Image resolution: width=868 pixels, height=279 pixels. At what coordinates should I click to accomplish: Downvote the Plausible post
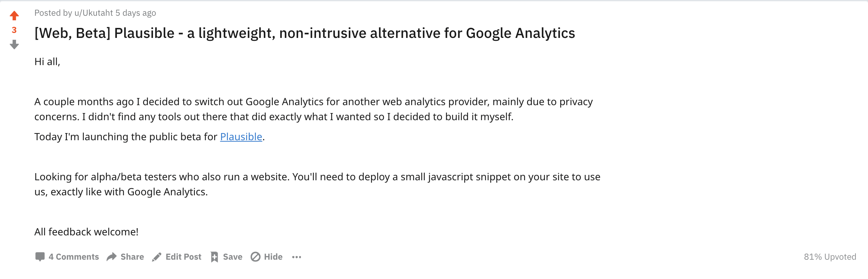pyautogui.click(x=14, y=45)
